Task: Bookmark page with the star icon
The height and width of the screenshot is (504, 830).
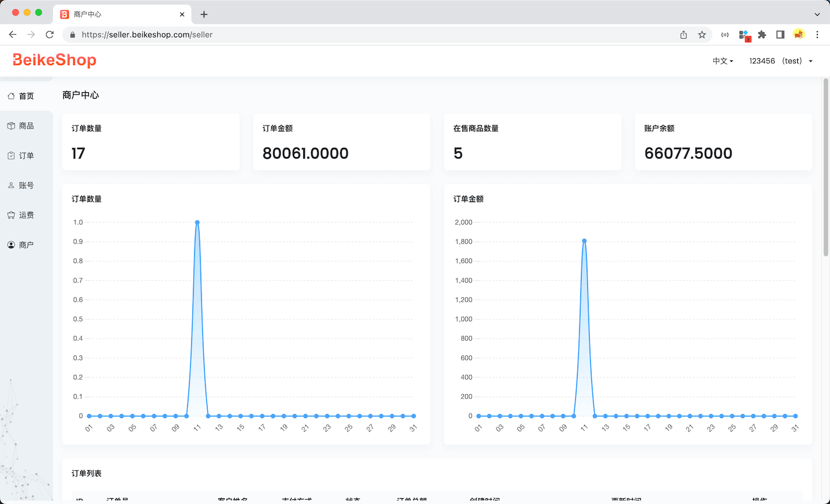Action: (702, 35)
